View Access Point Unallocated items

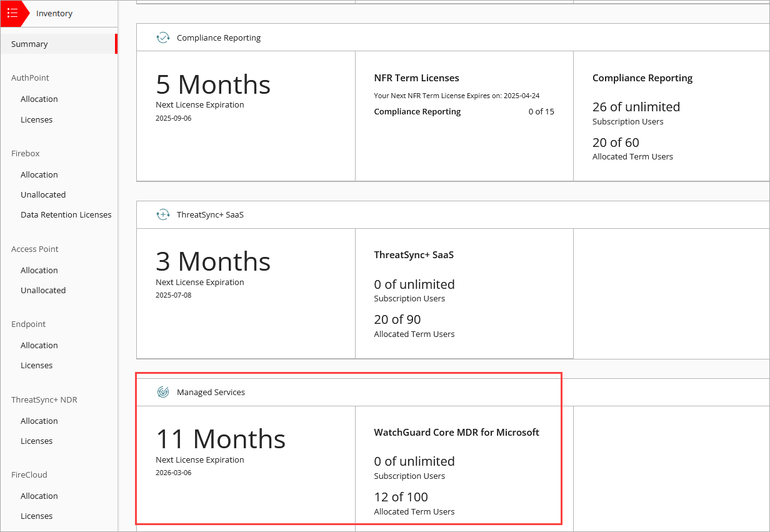coord(43,290)
